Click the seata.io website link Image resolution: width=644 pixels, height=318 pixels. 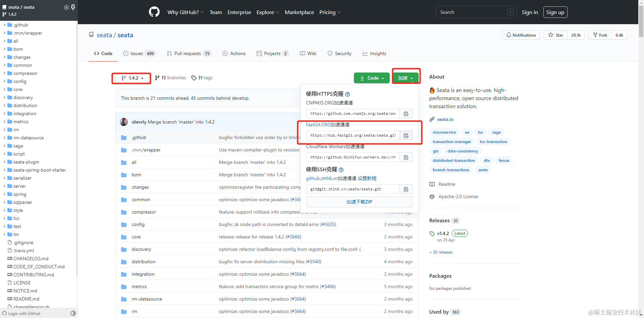tap(445, 119)
